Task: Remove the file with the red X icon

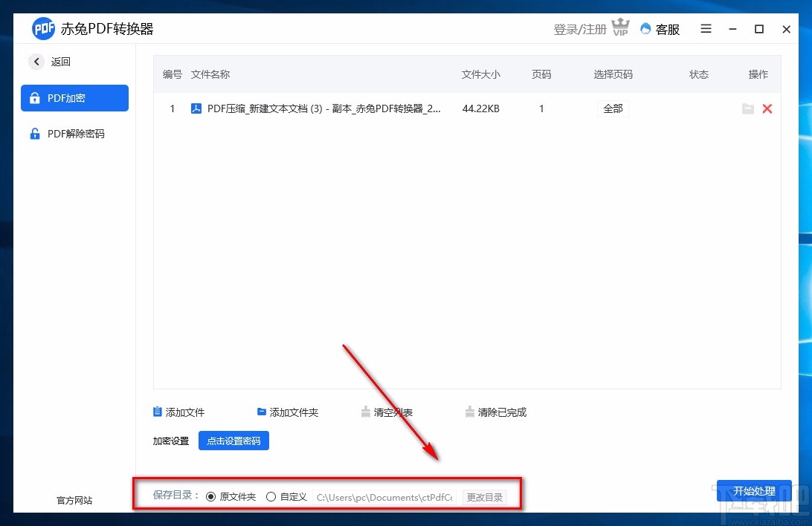Action: coord(767,108)
